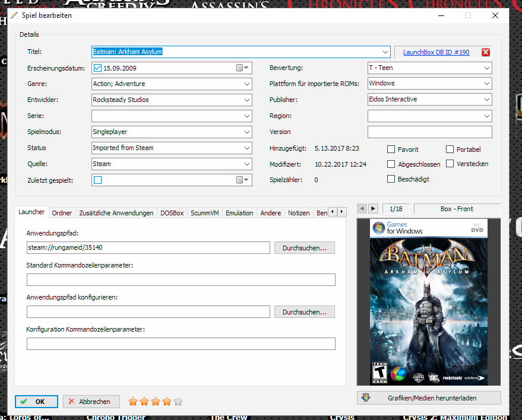Click the fourth rating star
The height and width of the screenshot is (420, 522).
pyautogui.click(x=167, y=402)
